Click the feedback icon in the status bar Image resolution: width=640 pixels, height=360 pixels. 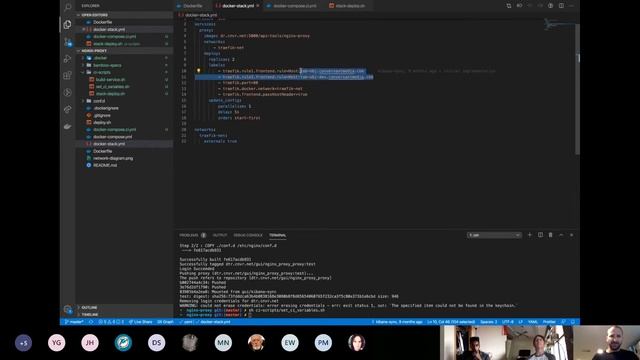(563, 322)
